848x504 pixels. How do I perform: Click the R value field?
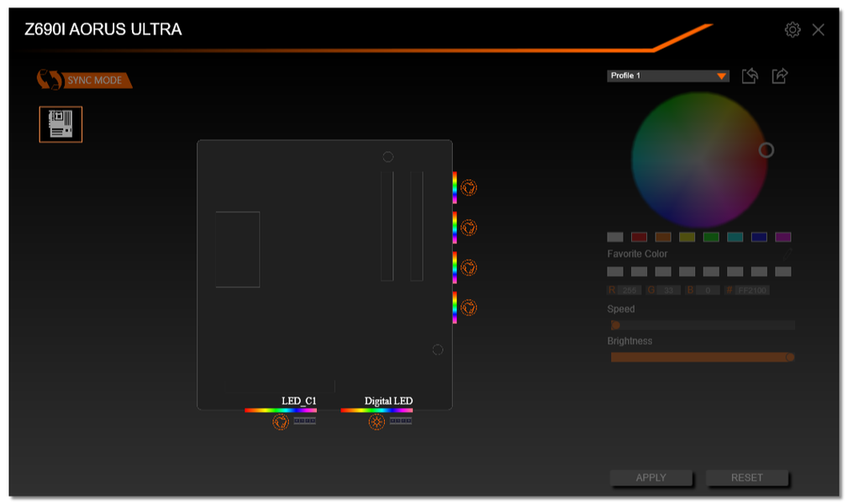point(629,291)
